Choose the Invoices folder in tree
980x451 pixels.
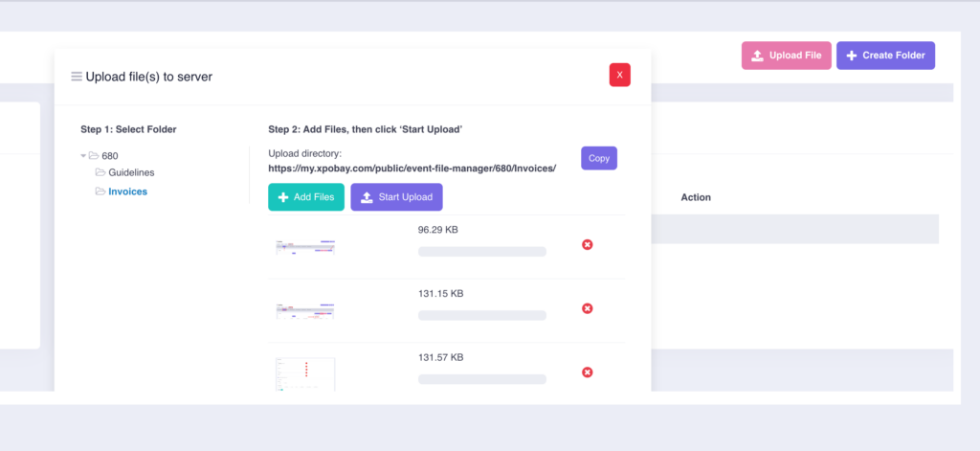[127, 192]
